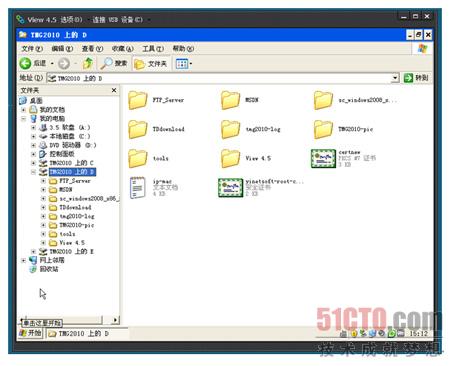Click the Up one level folder icon
The width and height of the screenshot is (450, 366).
pyautogui.click(x=88, y=63)
